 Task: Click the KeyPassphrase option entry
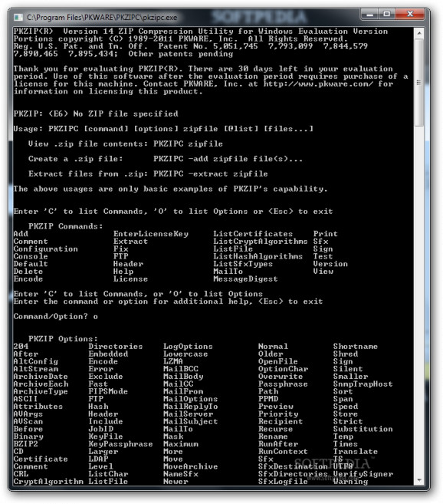[x=121, y=444]
